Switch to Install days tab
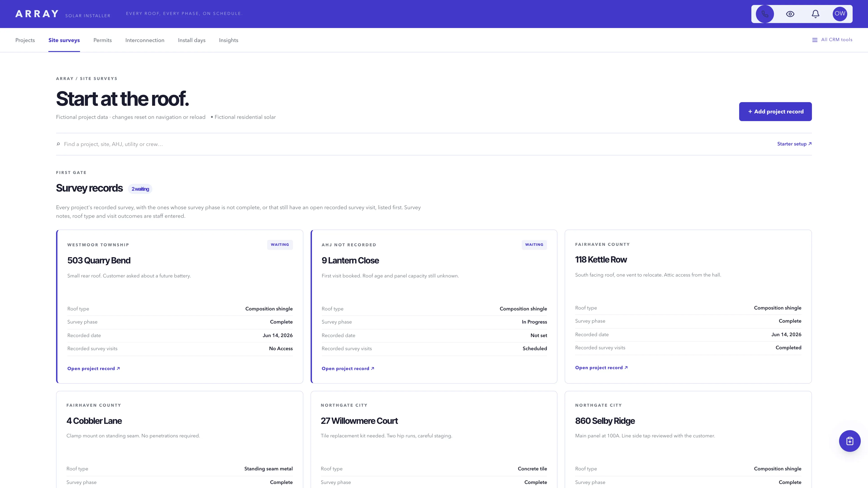 (192, 40)
